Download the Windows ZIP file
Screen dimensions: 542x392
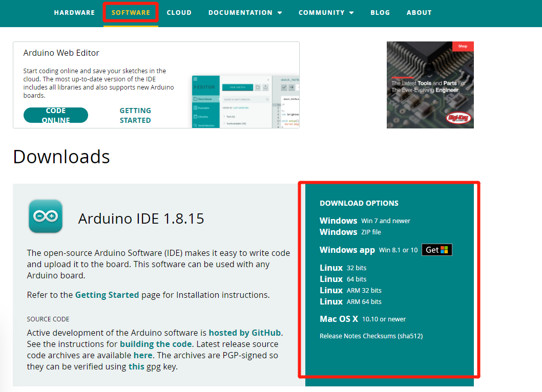[x=350, y=232]
